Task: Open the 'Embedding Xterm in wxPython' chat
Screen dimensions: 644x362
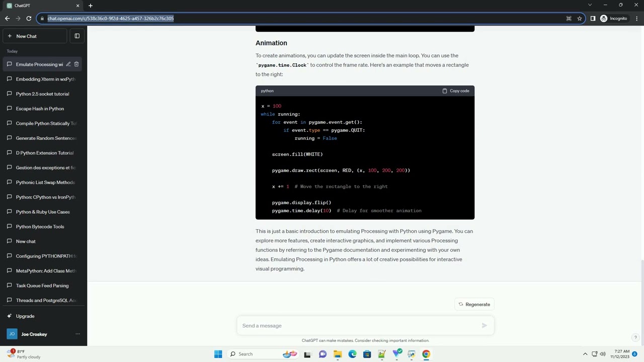Action: [x=43, y=79]
